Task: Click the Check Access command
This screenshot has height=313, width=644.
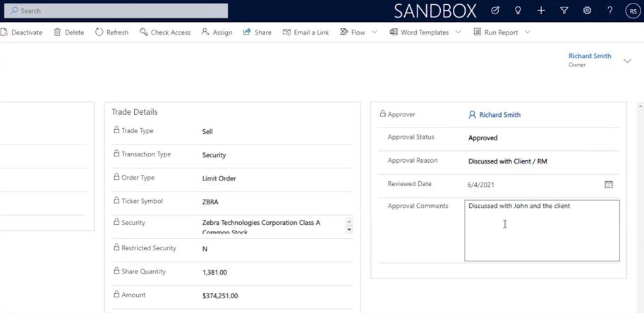Action: 165,32
